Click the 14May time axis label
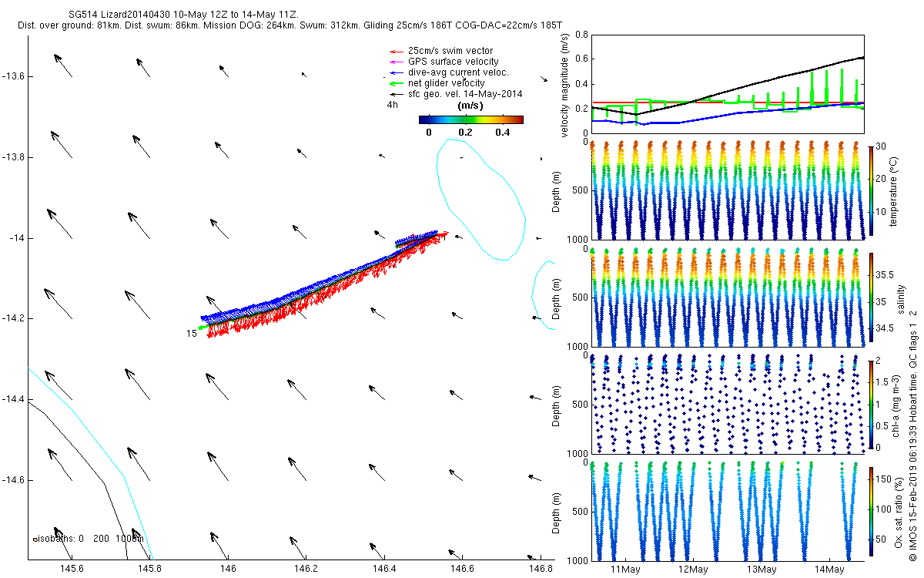This screenshot has width=924, height=578. pyautogui.click(x=828, y=570)
